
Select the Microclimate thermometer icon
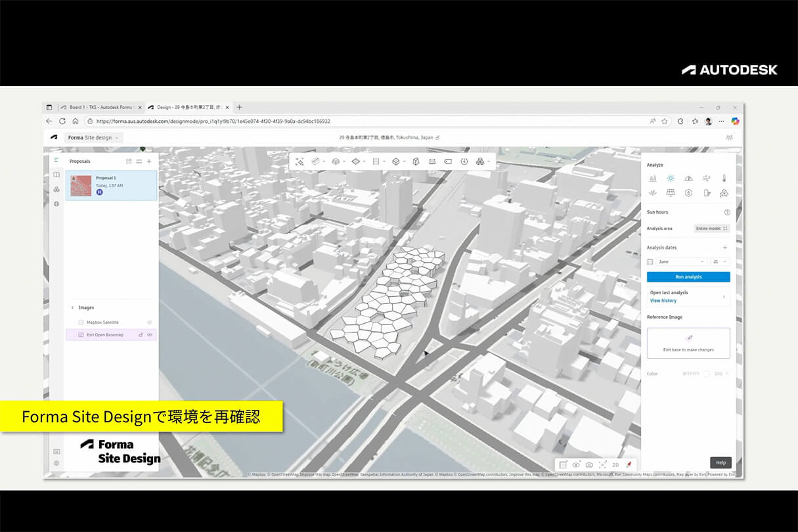[x=724, y=178]
